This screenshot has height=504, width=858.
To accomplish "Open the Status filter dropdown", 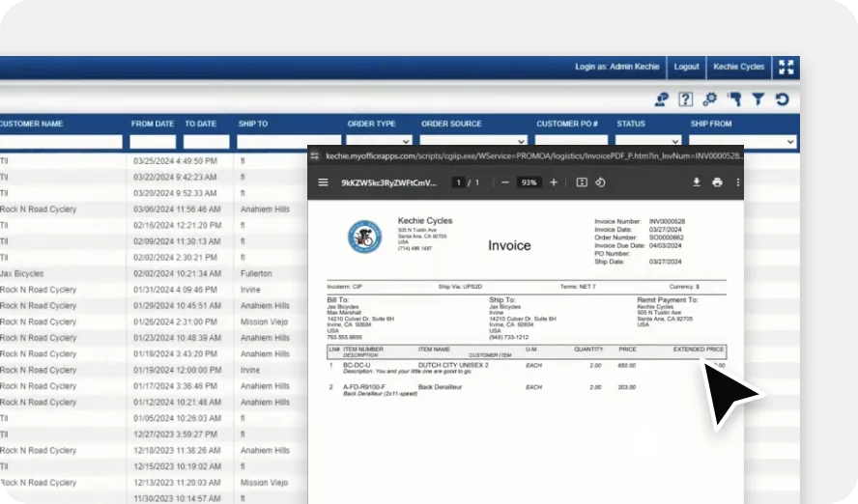I will click(648, 142).
